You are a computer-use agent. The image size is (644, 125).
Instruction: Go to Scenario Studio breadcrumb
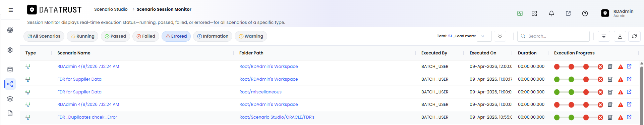coord(111,9)
